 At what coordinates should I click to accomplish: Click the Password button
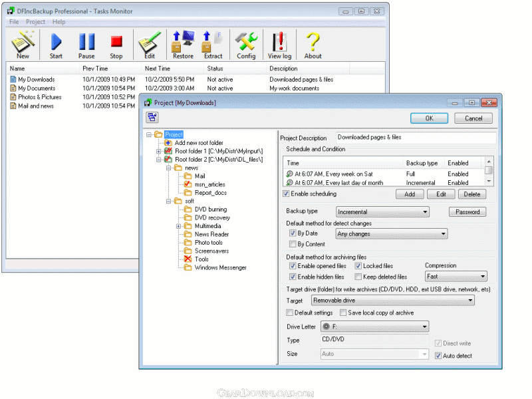pyautogui.click(x=467, y=212)
